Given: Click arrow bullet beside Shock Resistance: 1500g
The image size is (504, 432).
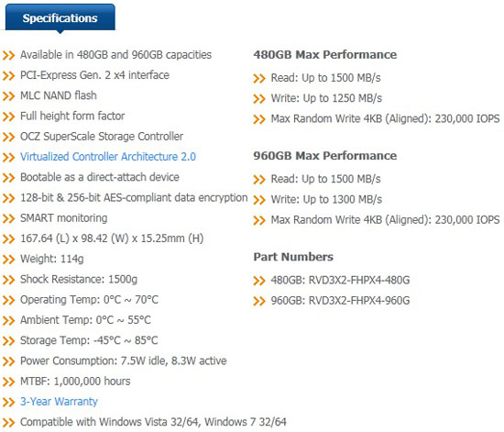Looking at the screenshot, I should 8,280.
